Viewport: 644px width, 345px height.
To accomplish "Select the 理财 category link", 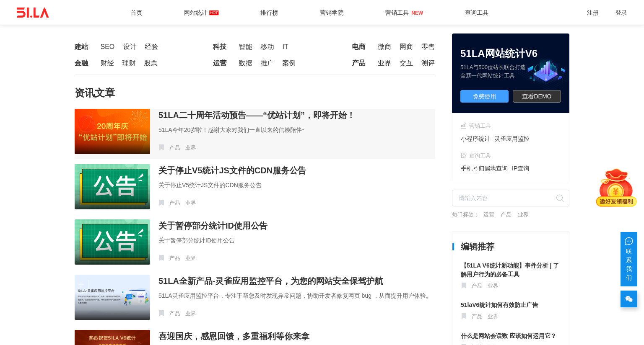I will [129, 63].
